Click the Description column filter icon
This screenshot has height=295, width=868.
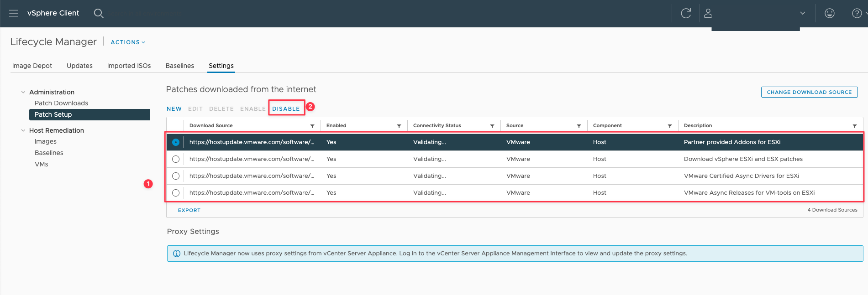(855, 126)
